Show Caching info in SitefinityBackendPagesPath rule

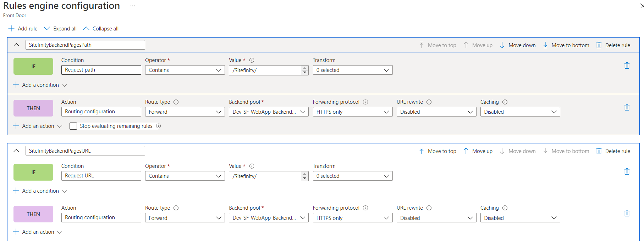(x=505, y=102)
